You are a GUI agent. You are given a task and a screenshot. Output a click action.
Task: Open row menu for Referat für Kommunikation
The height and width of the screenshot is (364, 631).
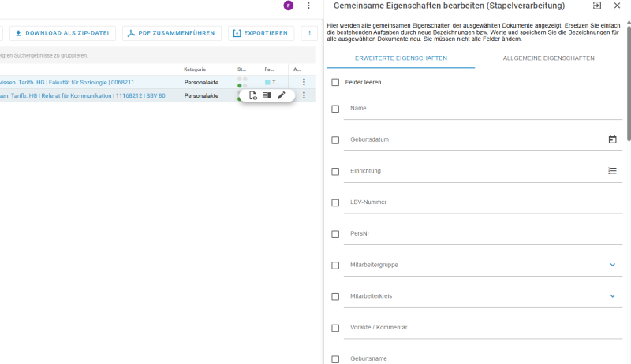pyautogui.click(x=304, y=95)
